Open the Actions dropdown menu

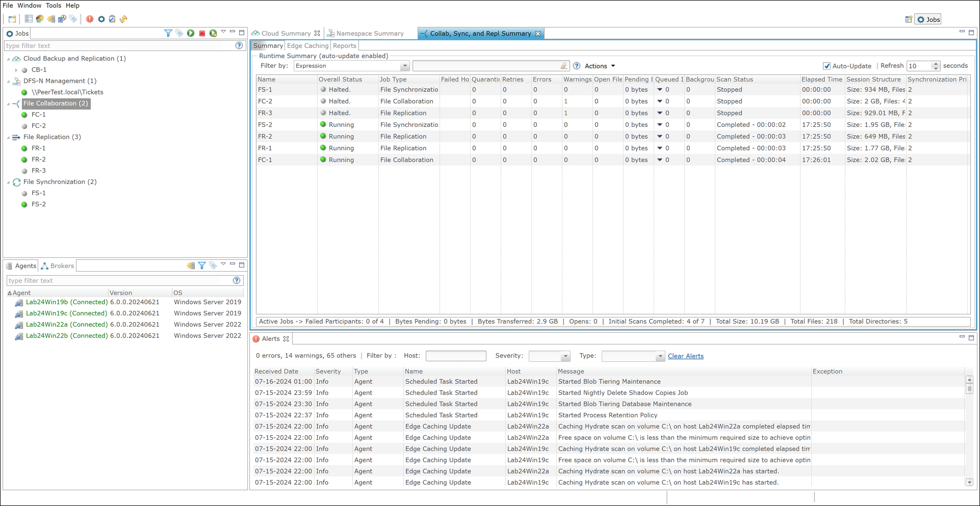pos(600,66)
